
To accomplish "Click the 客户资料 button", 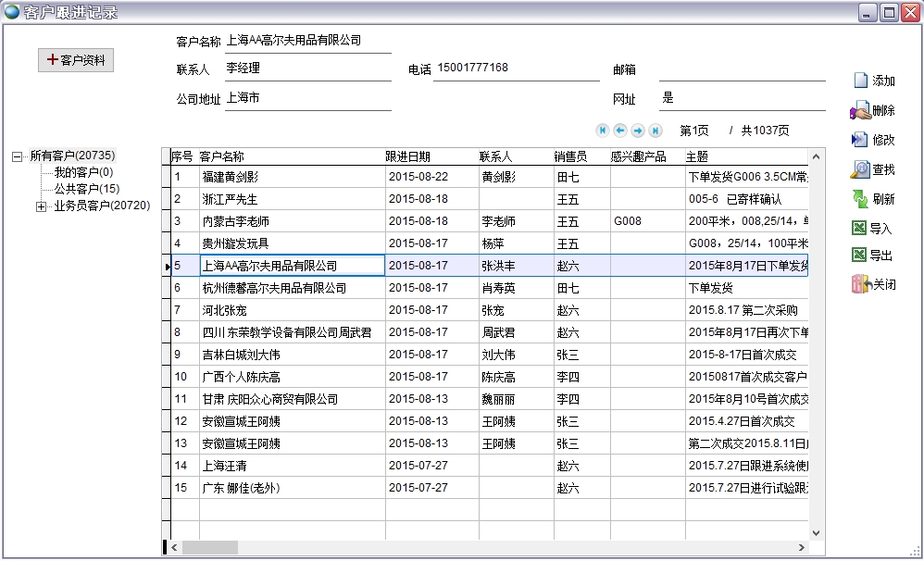I will pos(75,60).
